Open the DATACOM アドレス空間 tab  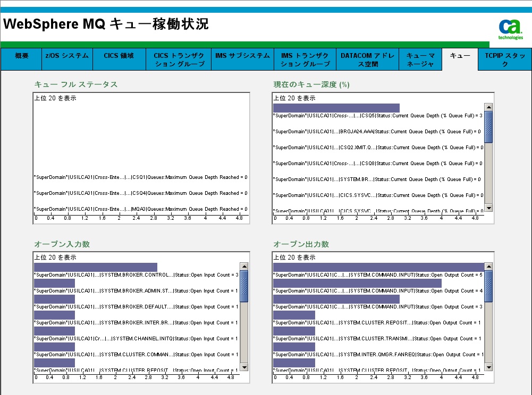coord(367,59)
